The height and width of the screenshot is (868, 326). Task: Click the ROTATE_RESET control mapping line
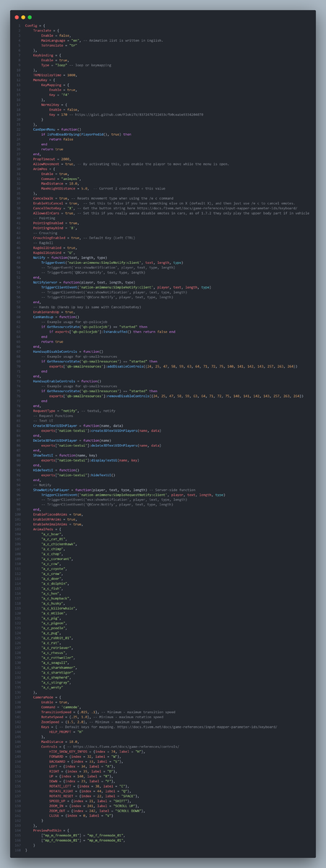coord(94,796)
